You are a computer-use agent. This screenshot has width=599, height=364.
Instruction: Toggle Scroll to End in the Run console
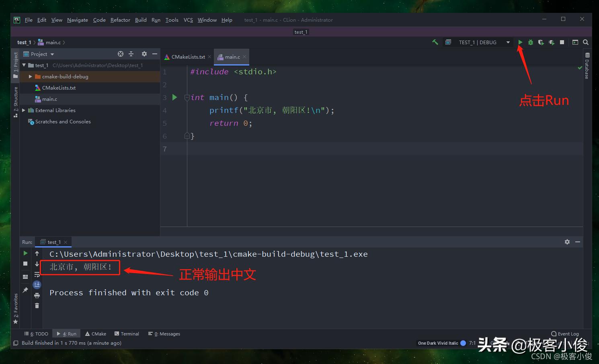(x=37, y=285)
